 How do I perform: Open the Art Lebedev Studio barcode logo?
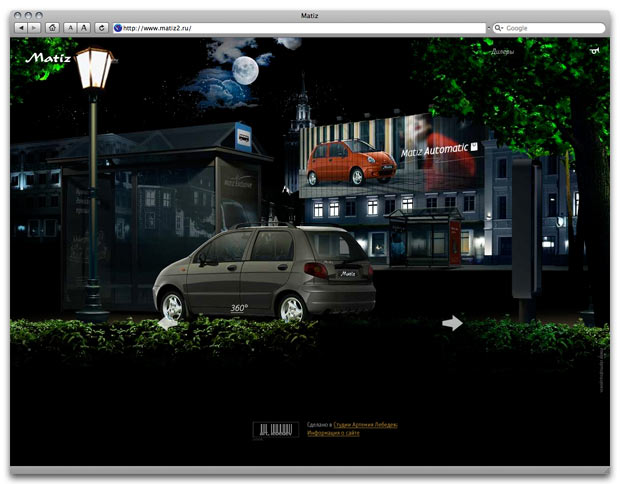coord(275,429)
